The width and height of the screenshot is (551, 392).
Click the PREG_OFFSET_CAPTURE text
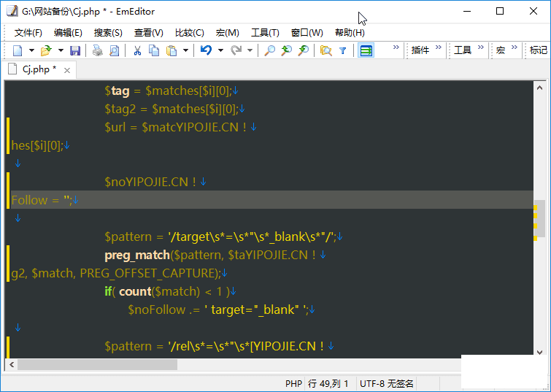(147, 274)
